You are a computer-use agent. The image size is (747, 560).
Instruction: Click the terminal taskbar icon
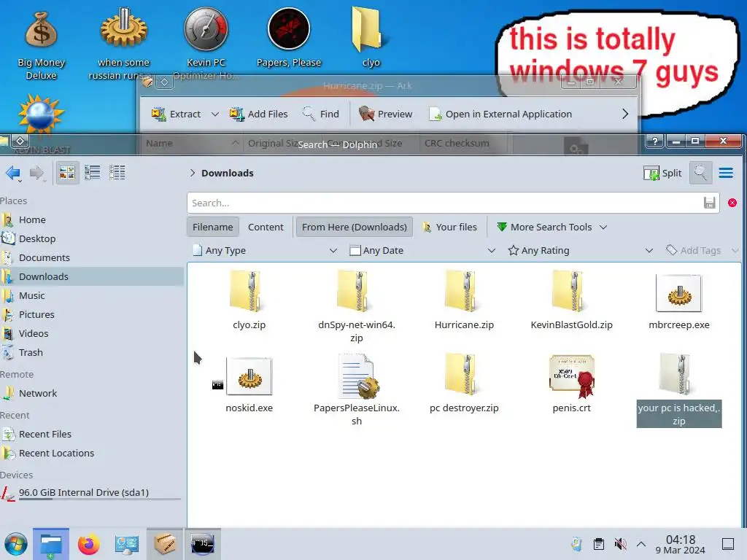point(203,544)
